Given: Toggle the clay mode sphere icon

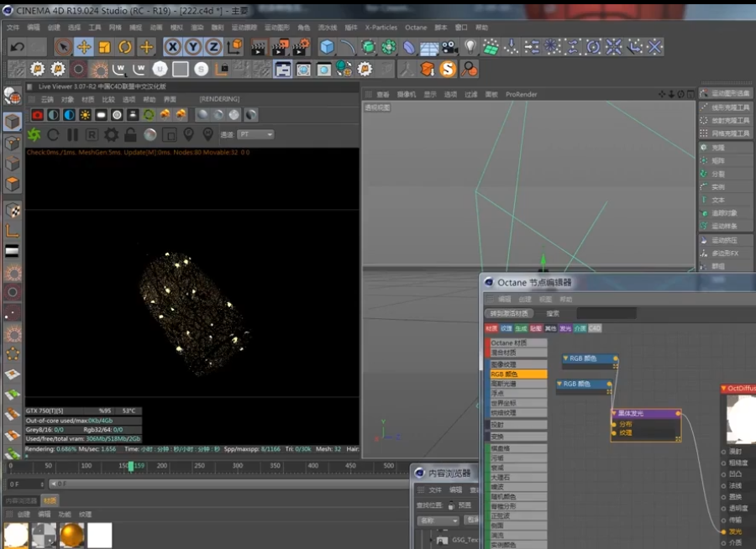Looking at the screenshot, I should 150,134.
